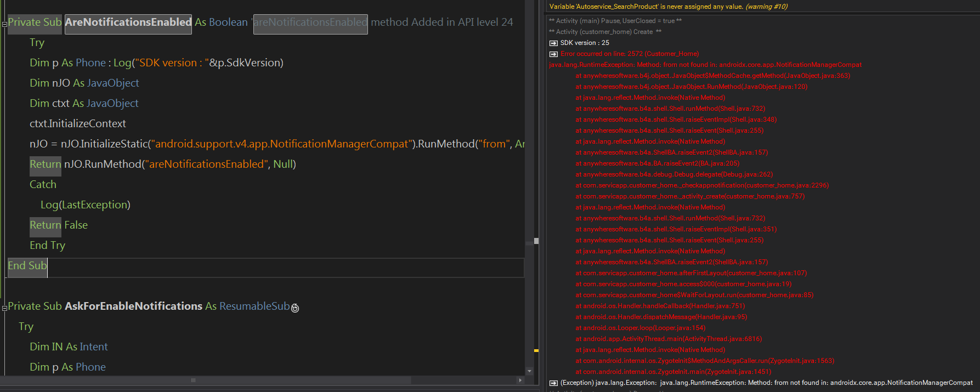Click the _checkappnotification stack trace line

(x=702, y=185)
